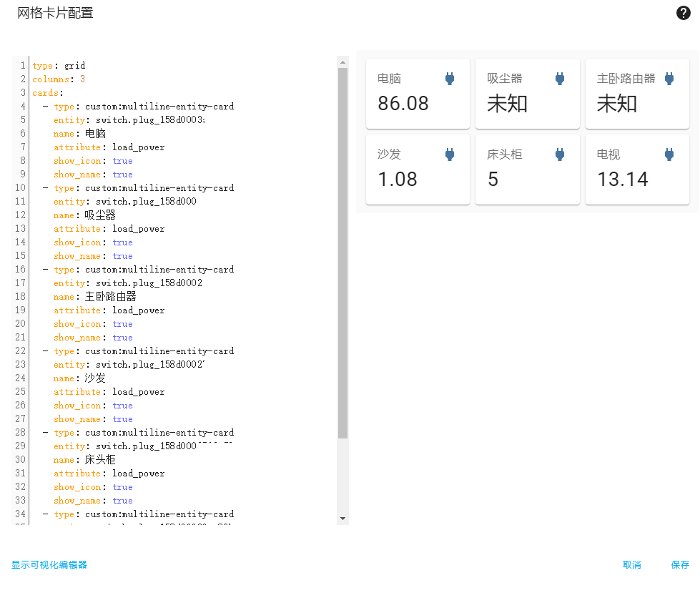
Task: Click 取消 to cancel changes
Action: click(x=631, y=564)
